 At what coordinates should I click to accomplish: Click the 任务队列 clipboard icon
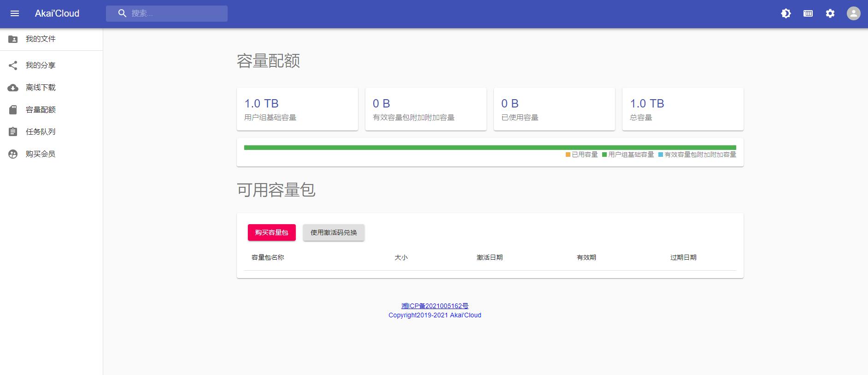13,132
